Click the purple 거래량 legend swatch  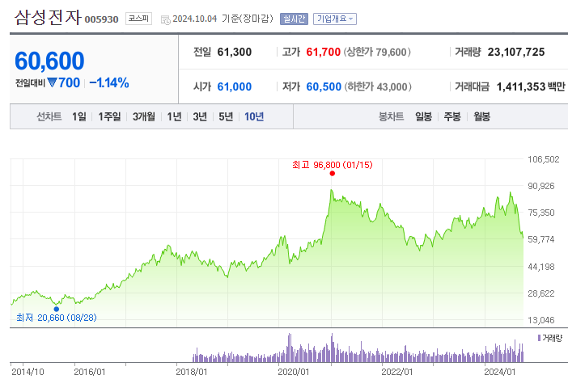(x=539, y=338)
